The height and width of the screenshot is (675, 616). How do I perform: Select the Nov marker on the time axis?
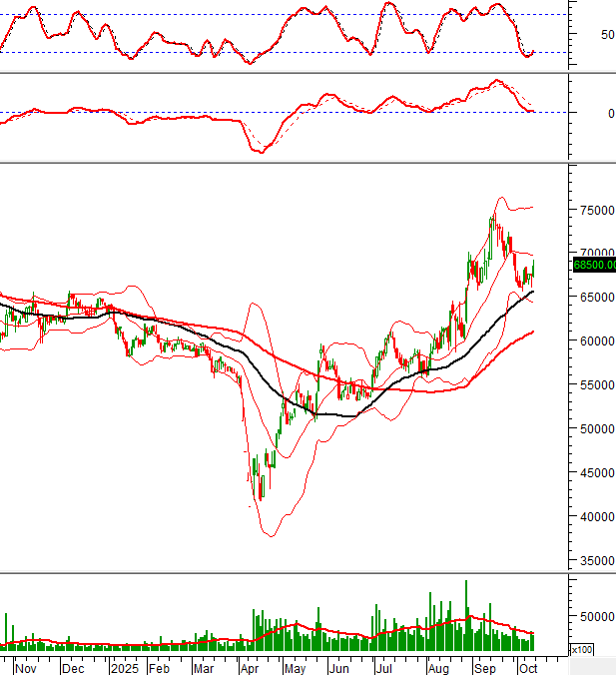click(25, 667)
